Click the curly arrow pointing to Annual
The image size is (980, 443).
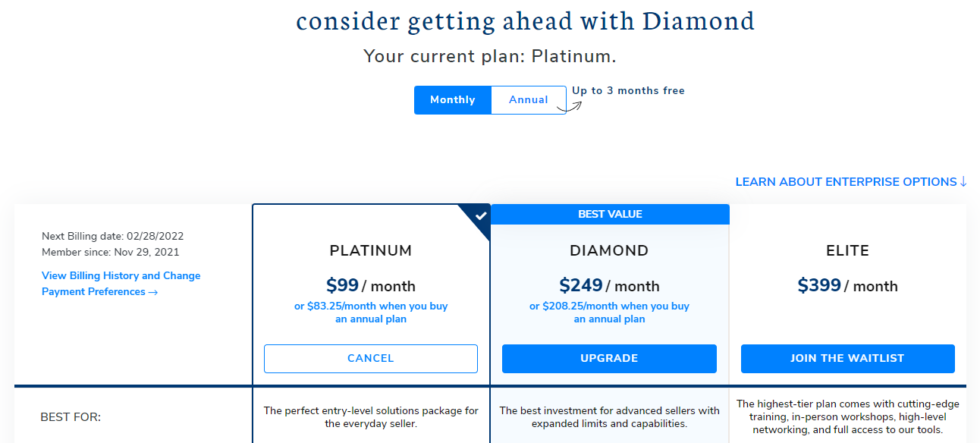coord(573,105)
